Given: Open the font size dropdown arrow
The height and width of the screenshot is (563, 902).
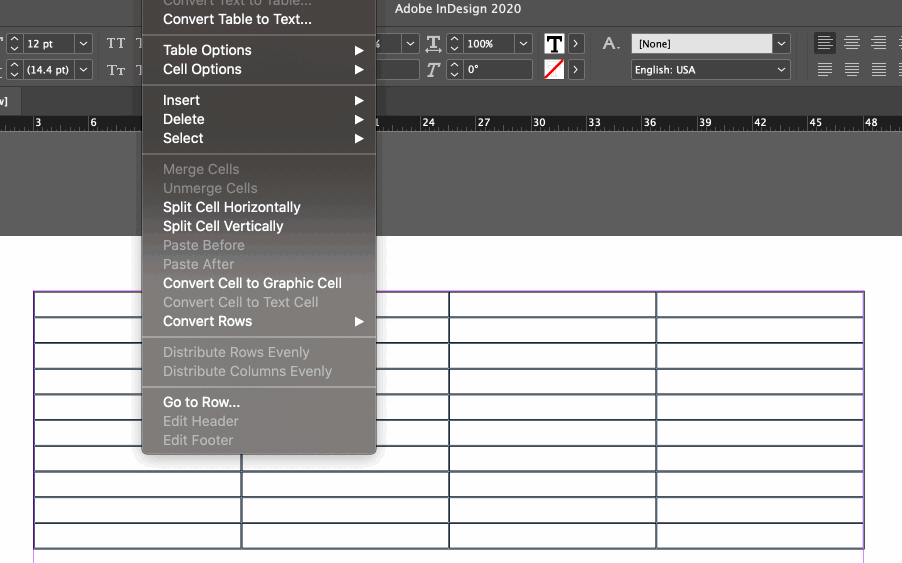Looking at the screenshot, I should 83,44.
